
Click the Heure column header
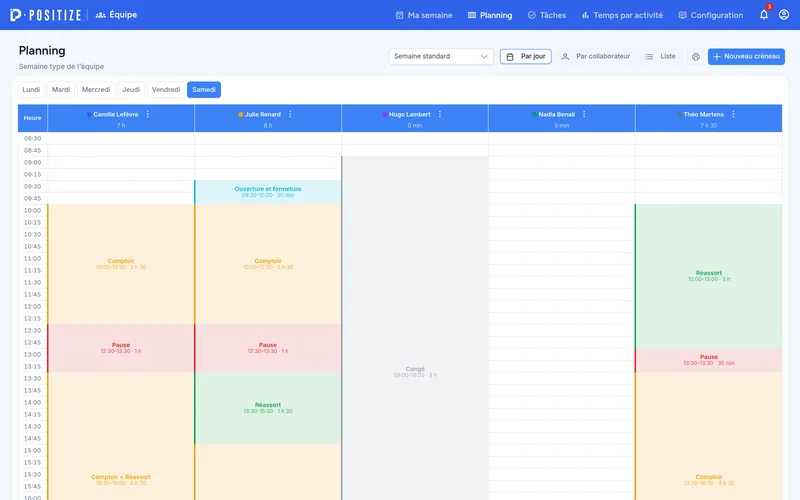(x=33, y=118)
